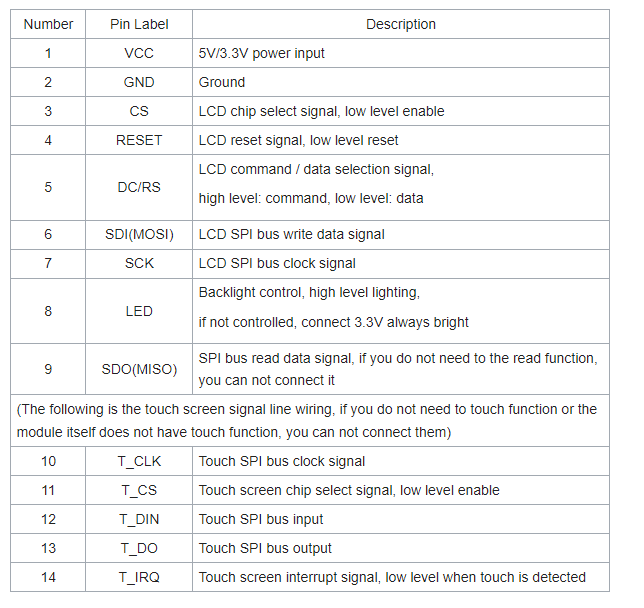This screenshot has height=608, width=644.
Task: Click the T_DIN pin label cell
Action: [139, 519]
